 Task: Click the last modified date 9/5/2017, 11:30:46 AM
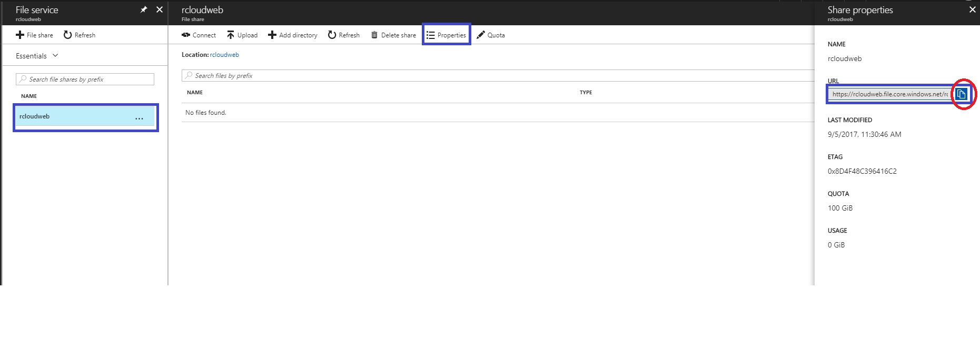[864, 134]
